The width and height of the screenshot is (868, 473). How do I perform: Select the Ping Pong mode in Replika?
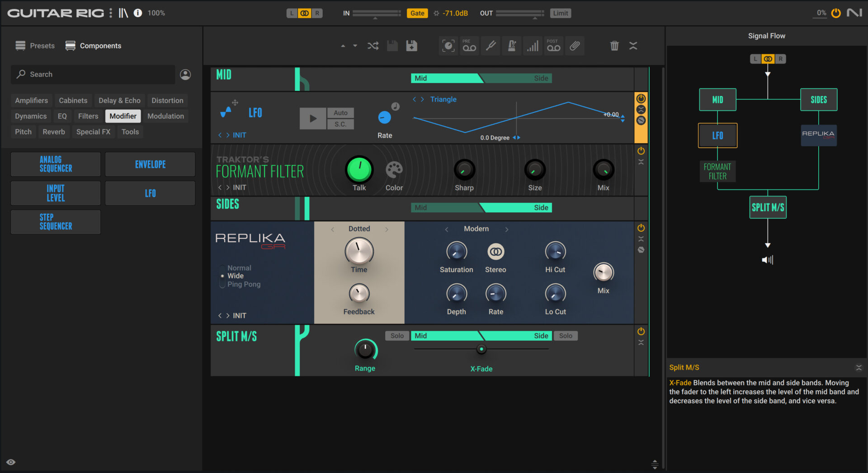pos(244,284)
